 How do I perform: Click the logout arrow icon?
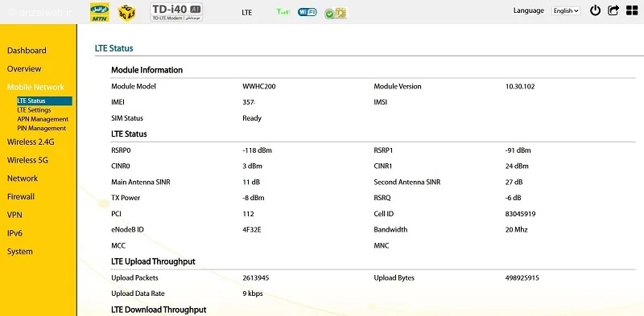tap(613, 10)
